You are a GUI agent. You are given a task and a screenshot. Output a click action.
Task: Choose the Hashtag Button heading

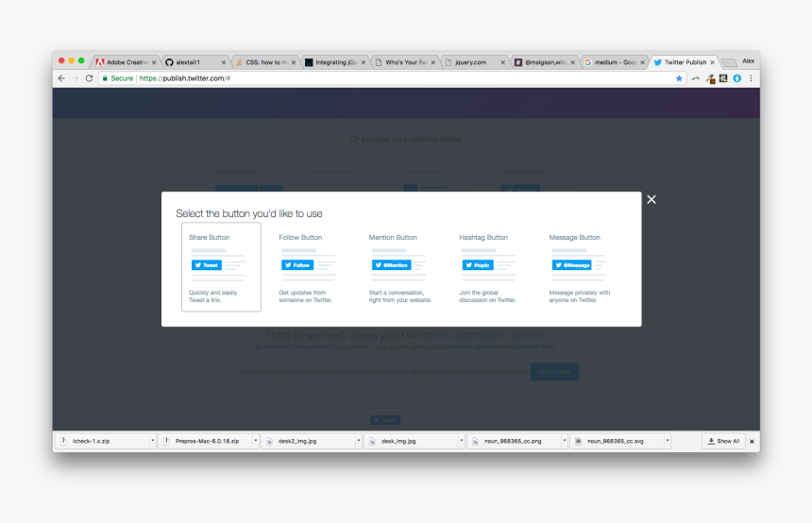point(483,238)
